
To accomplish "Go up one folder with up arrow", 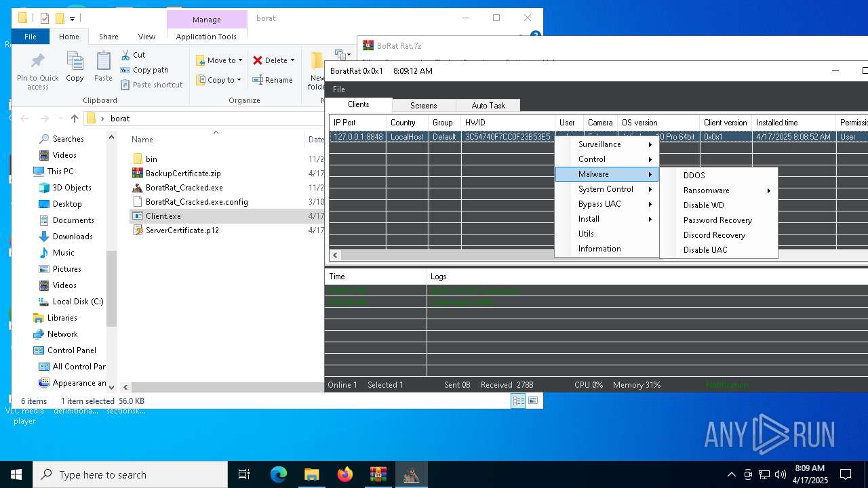I will click(75, 119).
